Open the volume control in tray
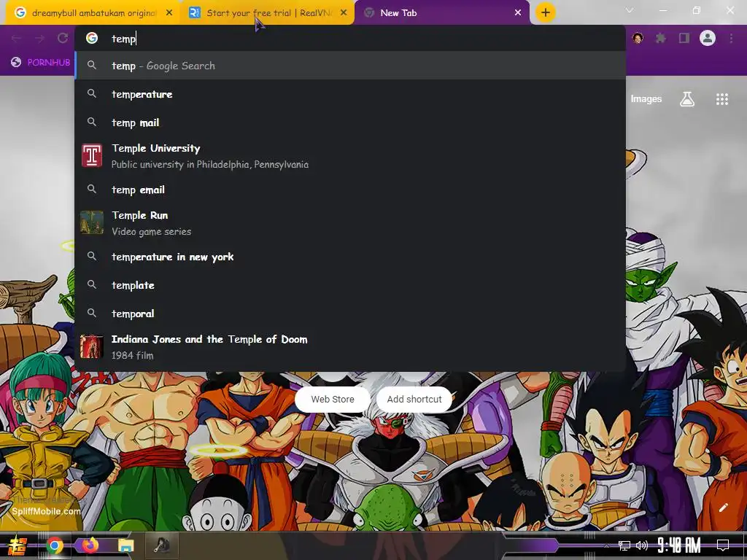Viewport: 747px width, 560px height. [x=642, y=545]
